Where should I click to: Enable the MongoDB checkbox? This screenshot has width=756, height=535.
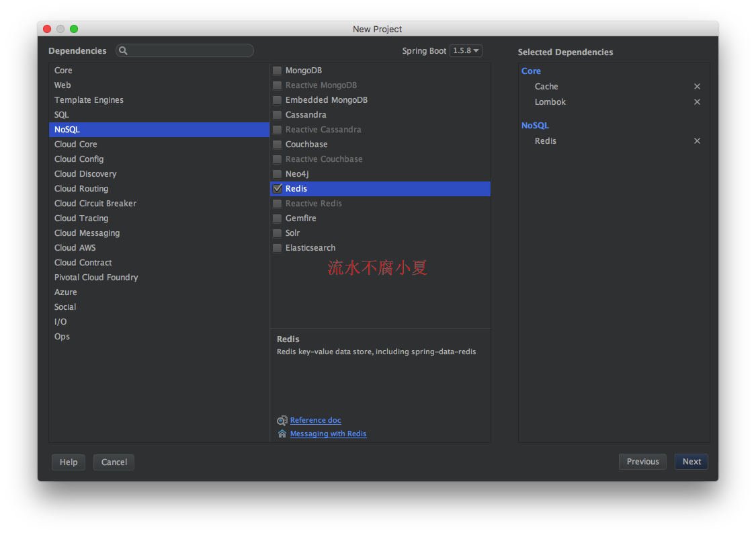click(x=278, y=71)
